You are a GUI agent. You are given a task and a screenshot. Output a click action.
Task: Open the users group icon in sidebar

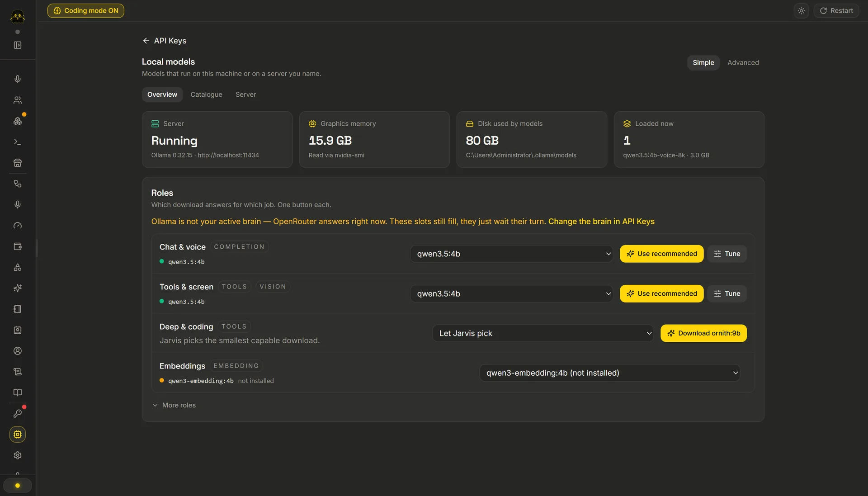click(18, 100)
